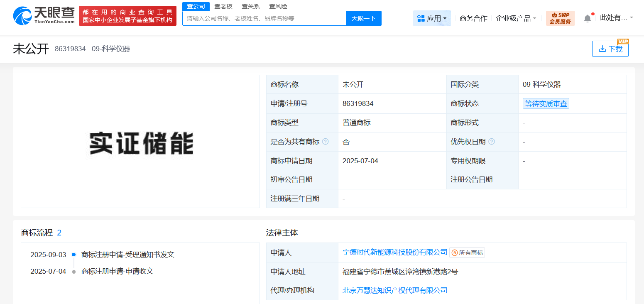644x304 pixels.
Task: Click the 天眼一下 search button
Action: coord(363,18)
